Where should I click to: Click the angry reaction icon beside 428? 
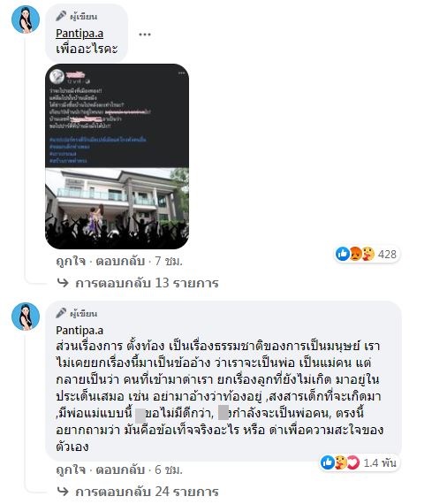(x=355, y=254)
